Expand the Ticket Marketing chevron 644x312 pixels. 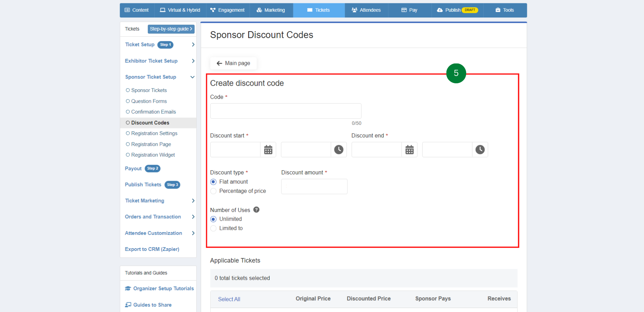[x=193, y=200]
